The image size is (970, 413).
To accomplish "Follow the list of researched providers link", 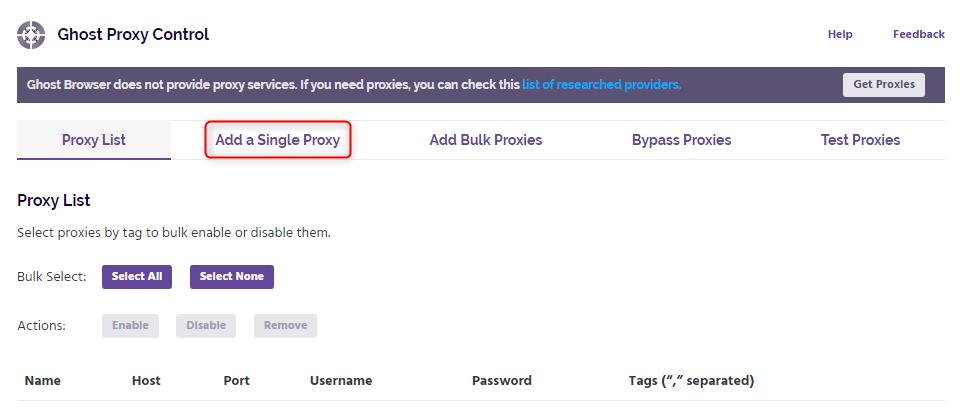I will (x=601, y=85).
